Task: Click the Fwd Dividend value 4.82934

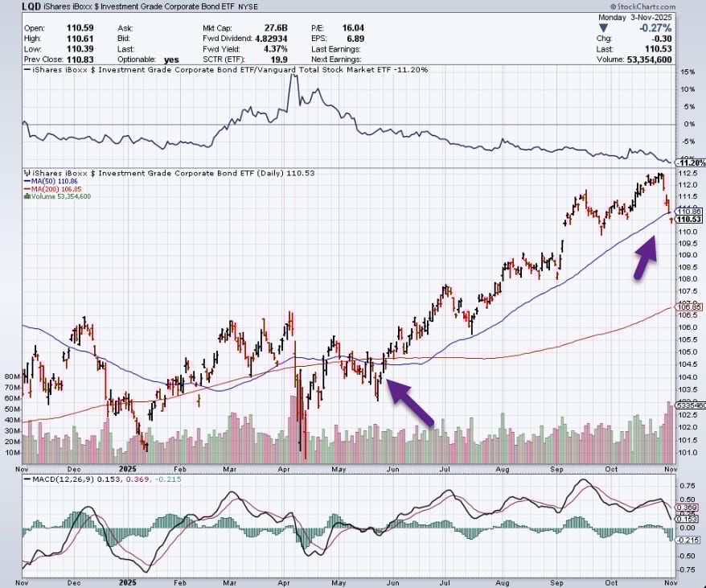Action: pyautogui.click(x=271, y=39)
